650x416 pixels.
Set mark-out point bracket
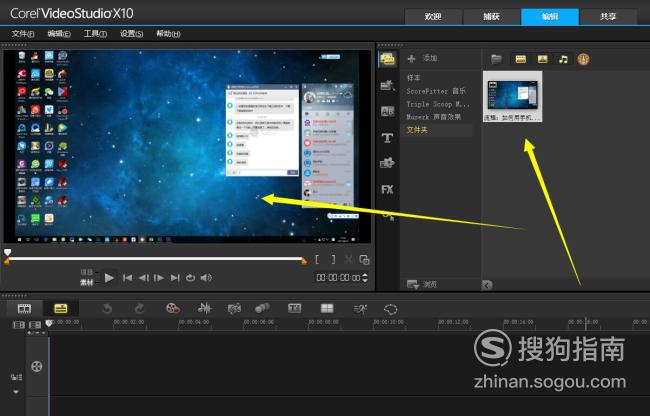coord(333,259)
